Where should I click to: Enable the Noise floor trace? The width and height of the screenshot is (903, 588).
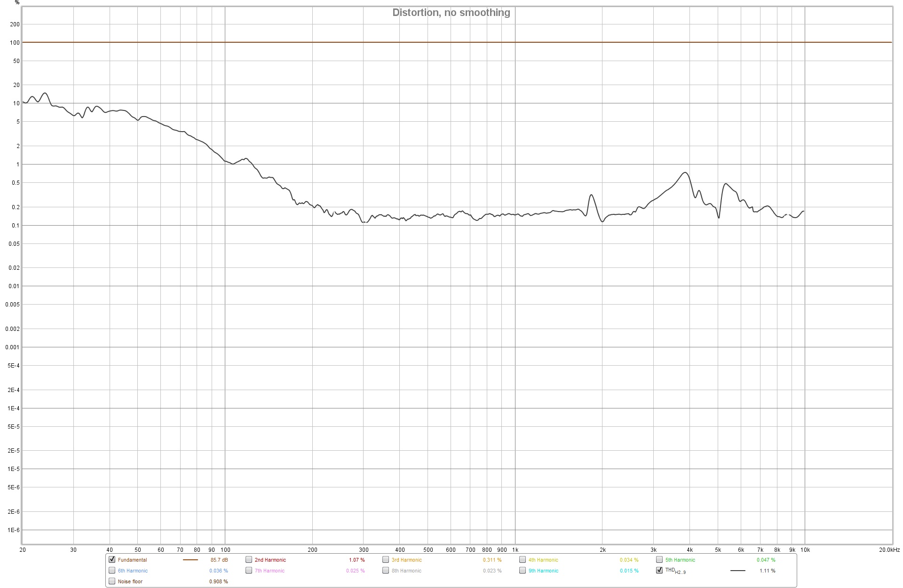click(x=112, y=581)
